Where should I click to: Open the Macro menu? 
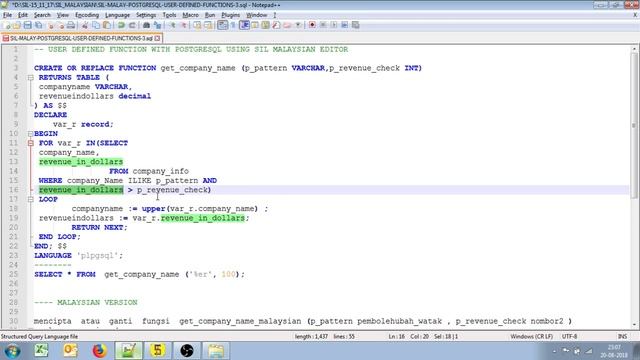(191, 15)
